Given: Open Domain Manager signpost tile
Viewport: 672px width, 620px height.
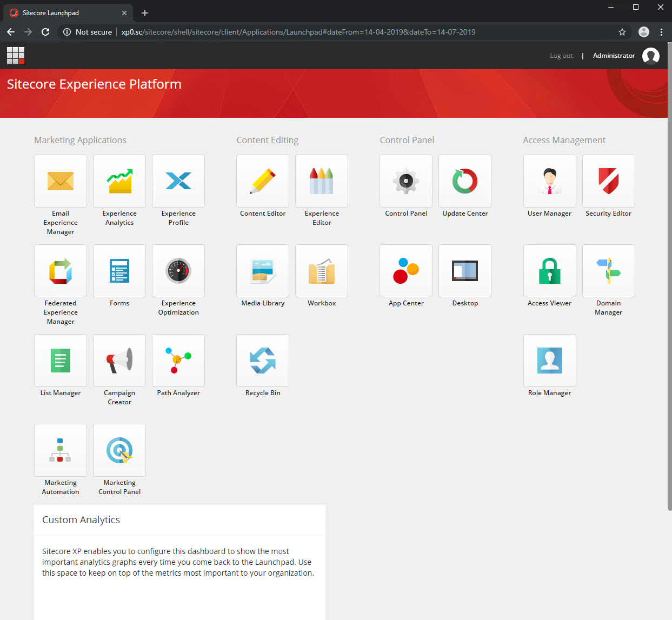Looking at the screenshot, I should pyautogui.click(x=609, y=271).
